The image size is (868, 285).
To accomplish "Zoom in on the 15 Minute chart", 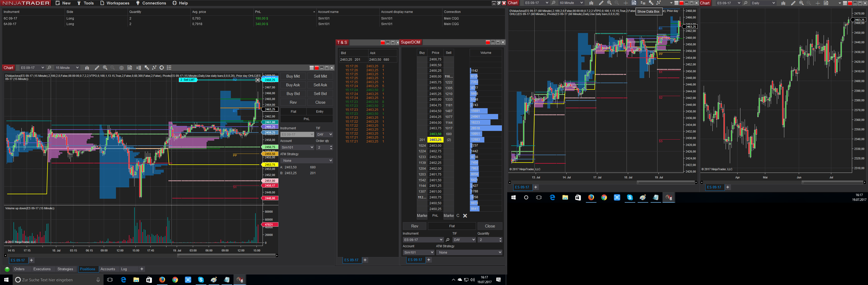I will [x=105, y=68].
